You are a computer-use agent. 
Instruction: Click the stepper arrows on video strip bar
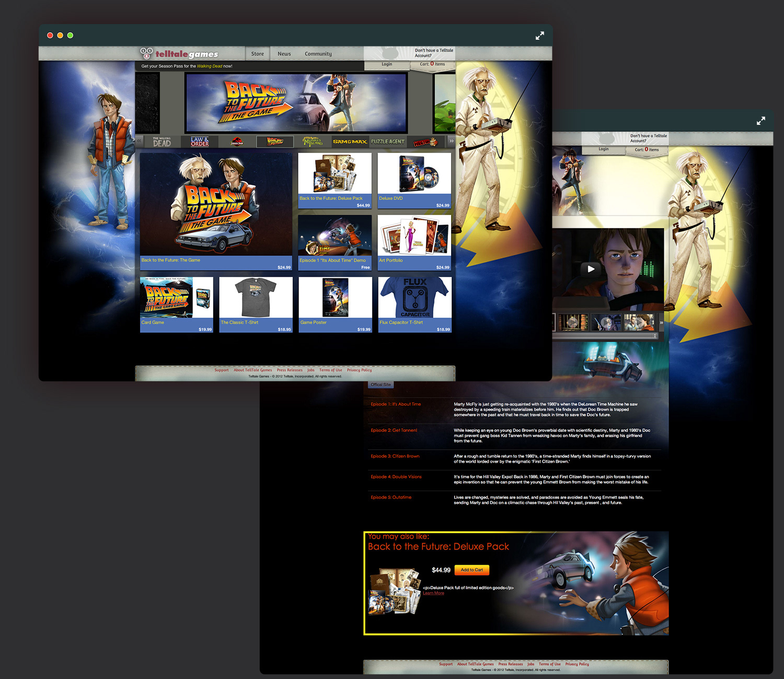(655, 336)
